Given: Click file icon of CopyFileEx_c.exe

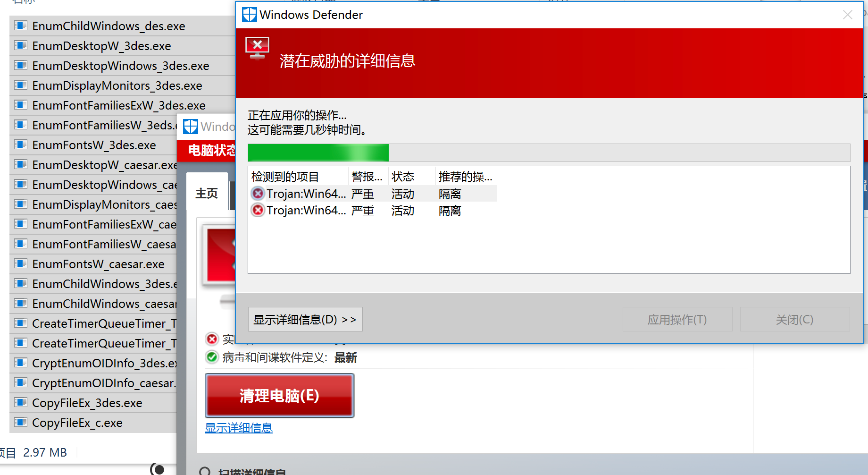Looking at the screenshot, I should 20,422.
